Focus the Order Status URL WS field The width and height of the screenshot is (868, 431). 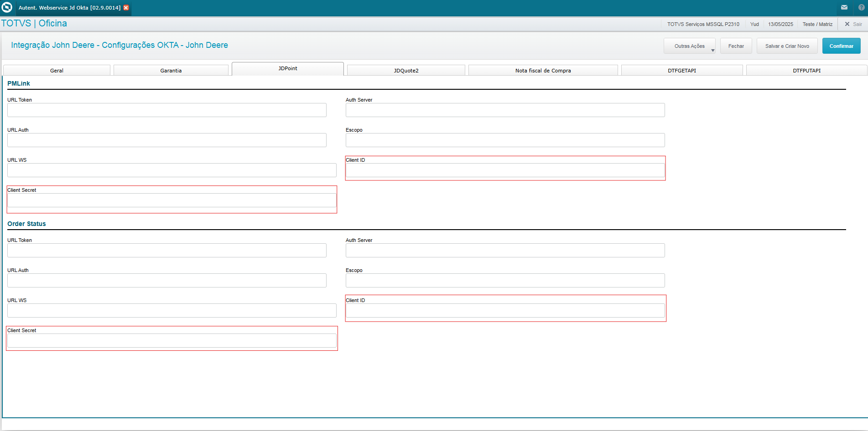pos(172,311)
